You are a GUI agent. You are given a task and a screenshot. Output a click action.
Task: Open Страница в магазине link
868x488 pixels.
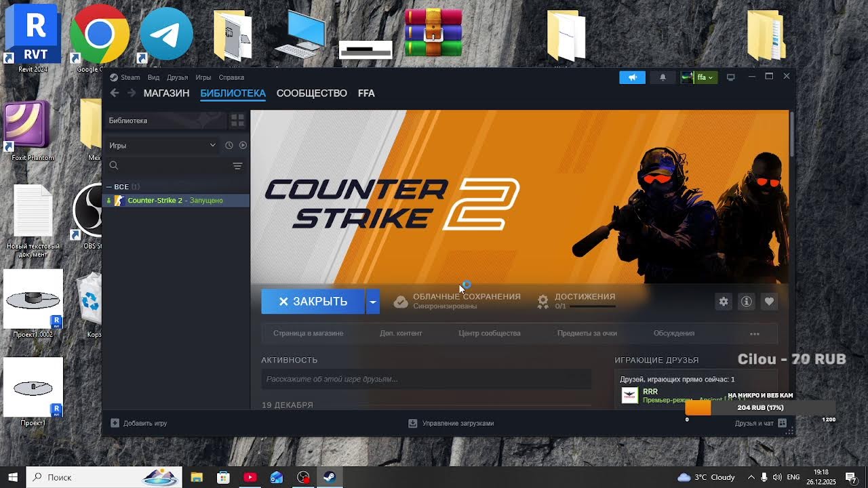click(x=308, y=333)
